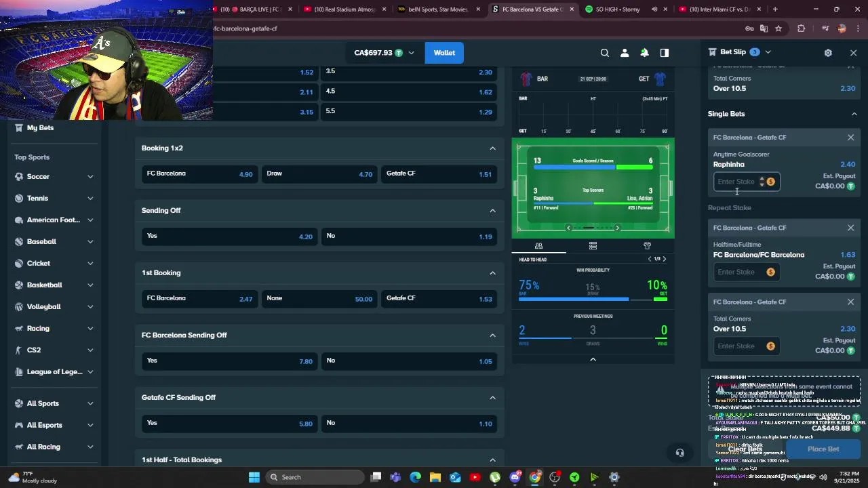This screenshot has width=868, height=488.
Task: Open a new browser tab
Action: click(775, 9)
